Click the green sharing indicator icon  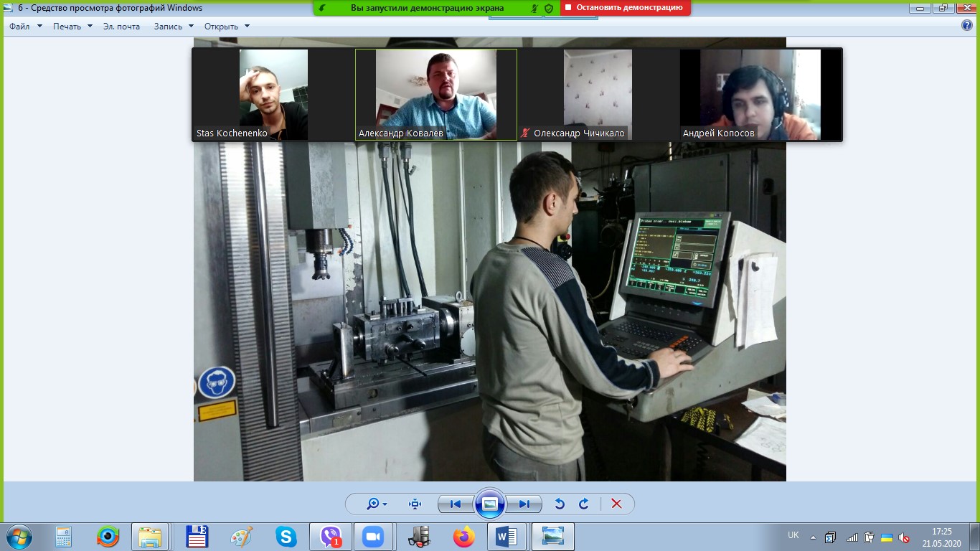[x=323, y=8]
